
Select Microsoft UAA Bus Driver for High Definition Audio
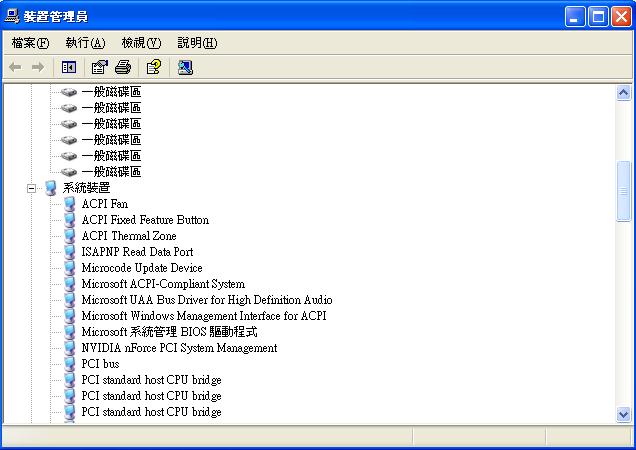click(x=207, y=300)
